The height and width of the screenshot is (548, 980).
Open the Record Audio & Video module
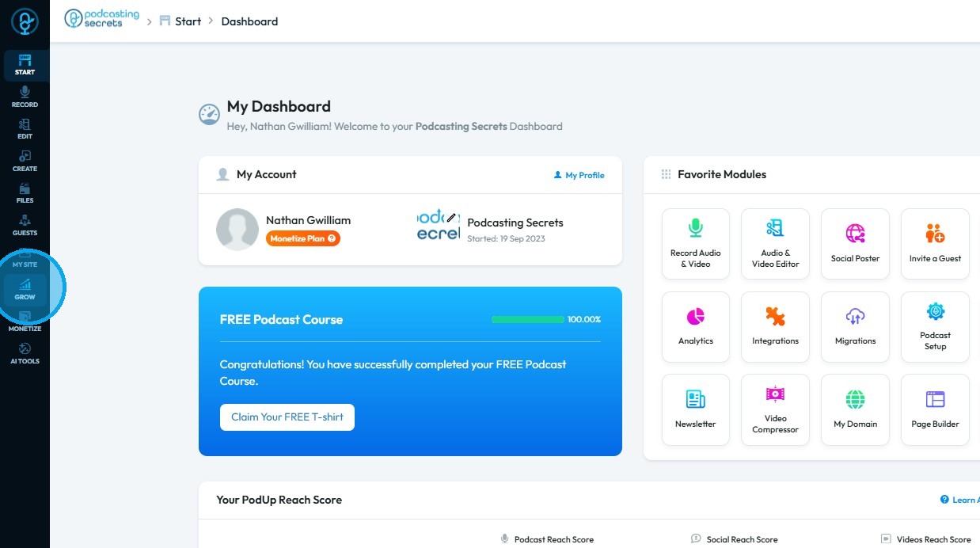[x=695, y=244]
